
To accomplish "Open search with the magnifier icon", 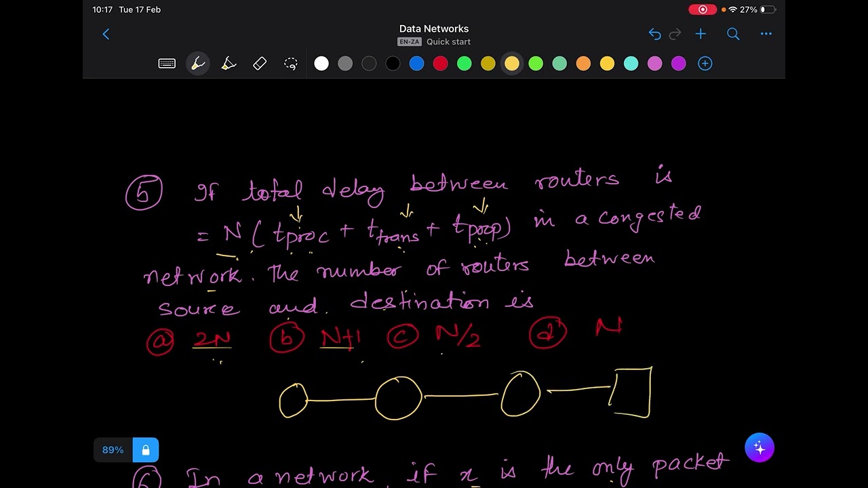I will point(733,34).
